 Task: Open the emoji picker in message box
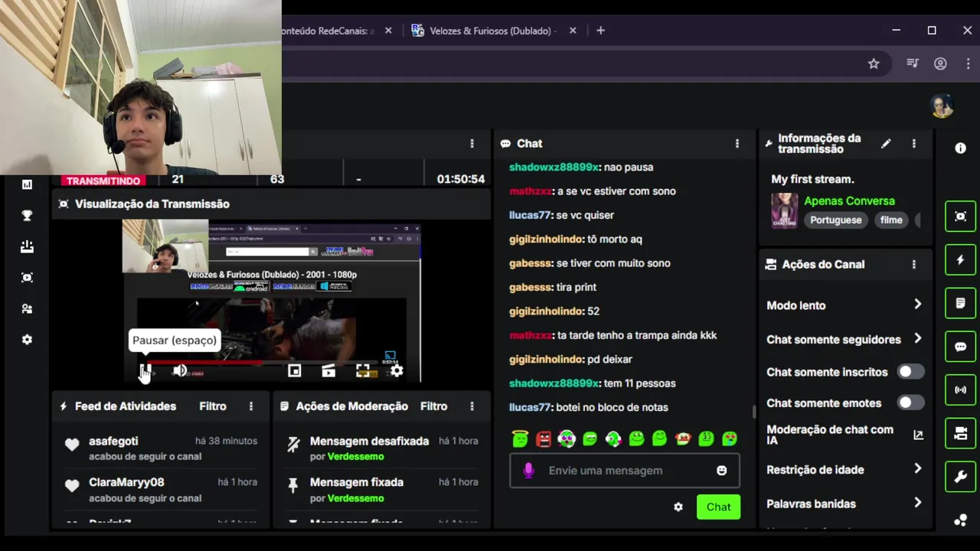[721, 471]
